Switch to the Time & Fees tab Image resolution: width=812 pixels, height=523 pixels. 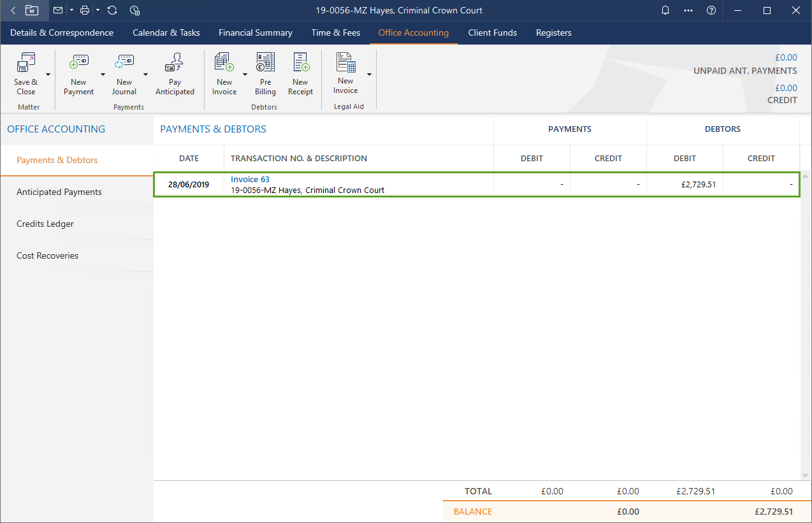[335, 32]
